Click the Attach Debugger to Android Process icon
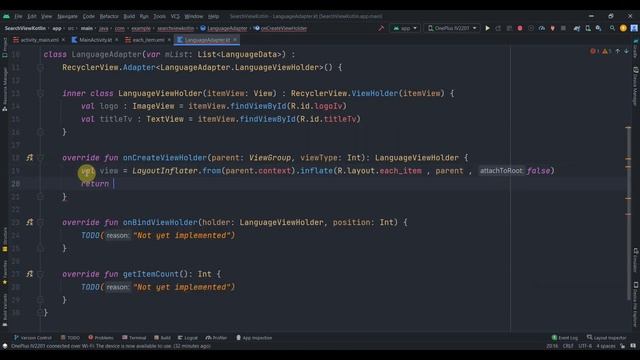The height and width of the screenshot is (360, 640). pos(552,28)
